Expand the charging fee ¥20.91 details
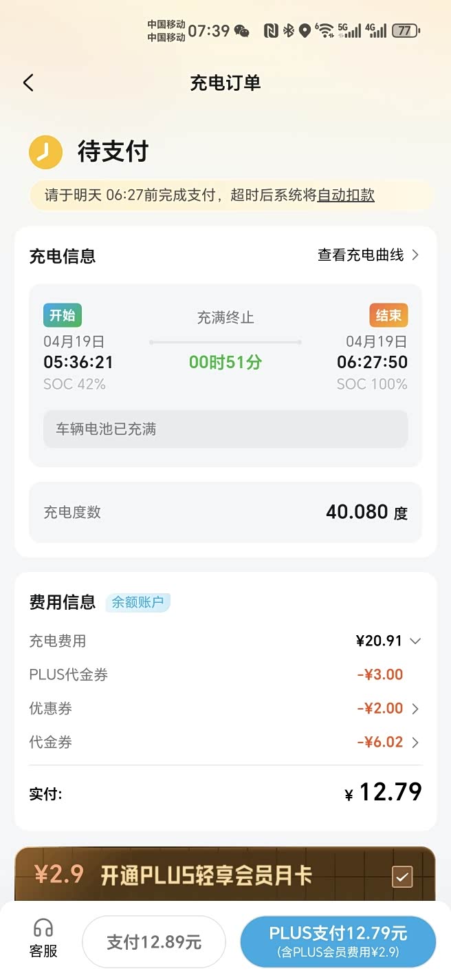 [x=415, y=641]
